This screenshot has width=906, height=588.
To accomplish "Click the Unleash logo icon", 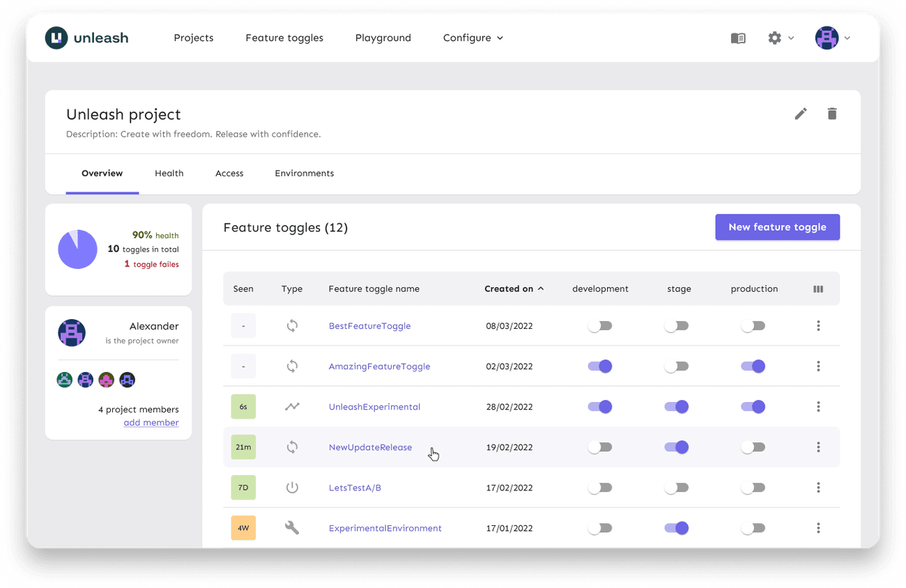I will coord(56,38).
